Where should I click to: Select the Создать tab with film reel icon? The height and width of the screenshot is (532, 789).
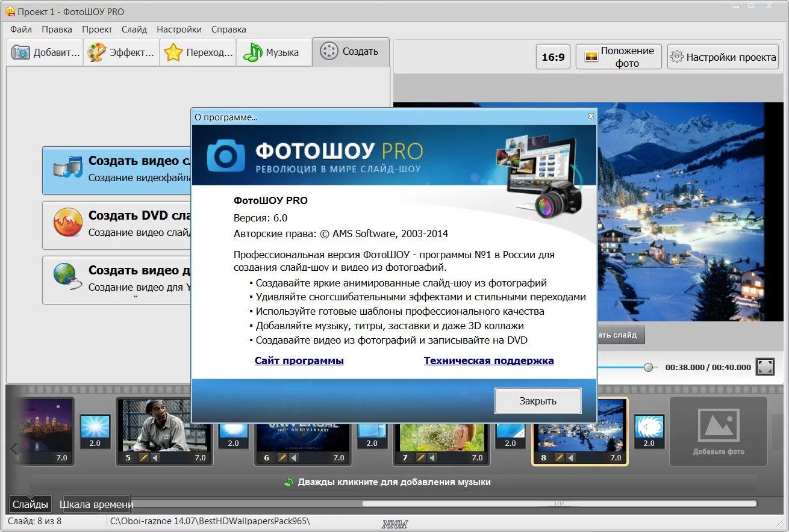pos(351,52)
